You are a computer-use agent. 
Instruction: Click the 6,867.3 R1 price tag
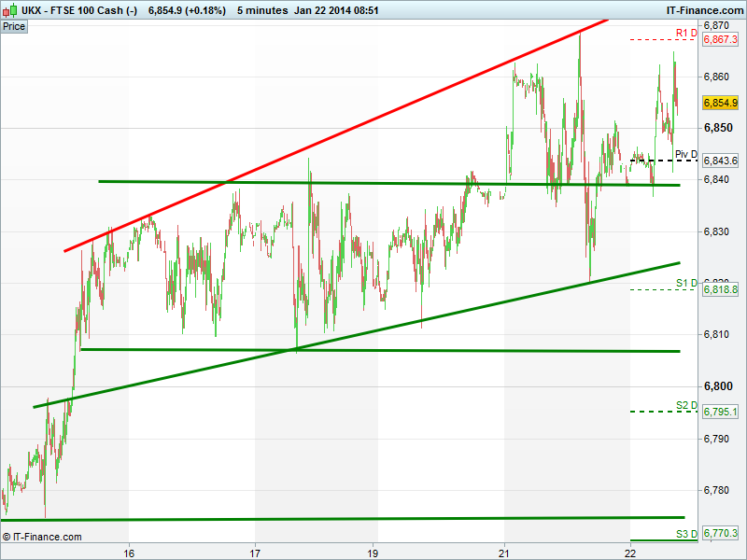[720, 39]
